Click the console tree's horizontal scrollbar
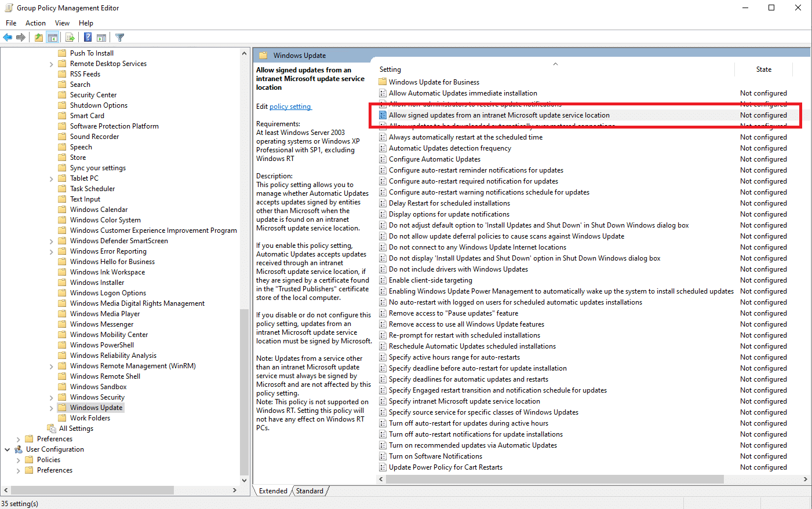Screen dimensions: 812x509 pyautogui.click(x=92, y=490)
